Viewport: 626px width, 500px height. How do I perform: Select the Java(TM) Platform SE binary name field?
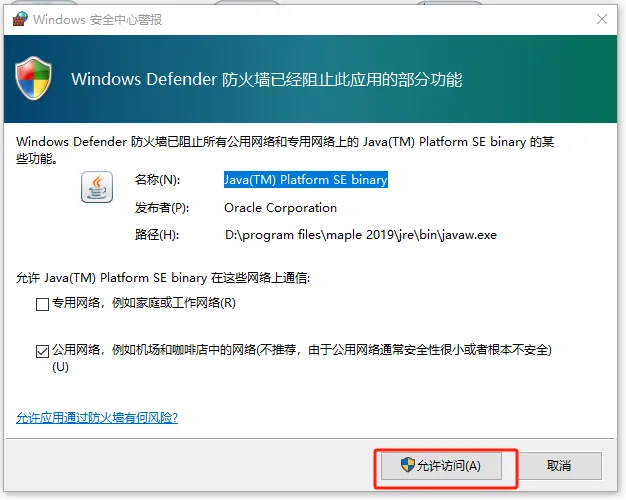[306, 180]
